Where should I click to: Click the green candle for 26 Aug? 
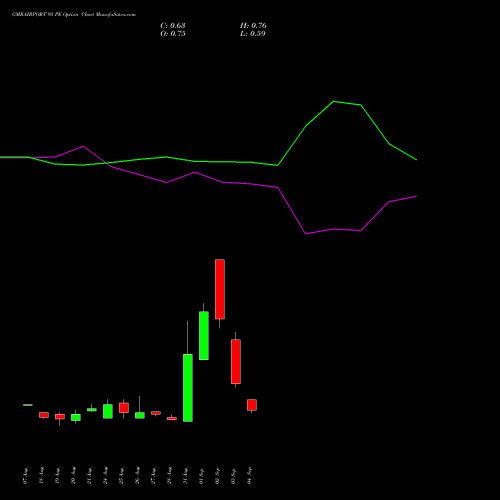pos(140,415)
